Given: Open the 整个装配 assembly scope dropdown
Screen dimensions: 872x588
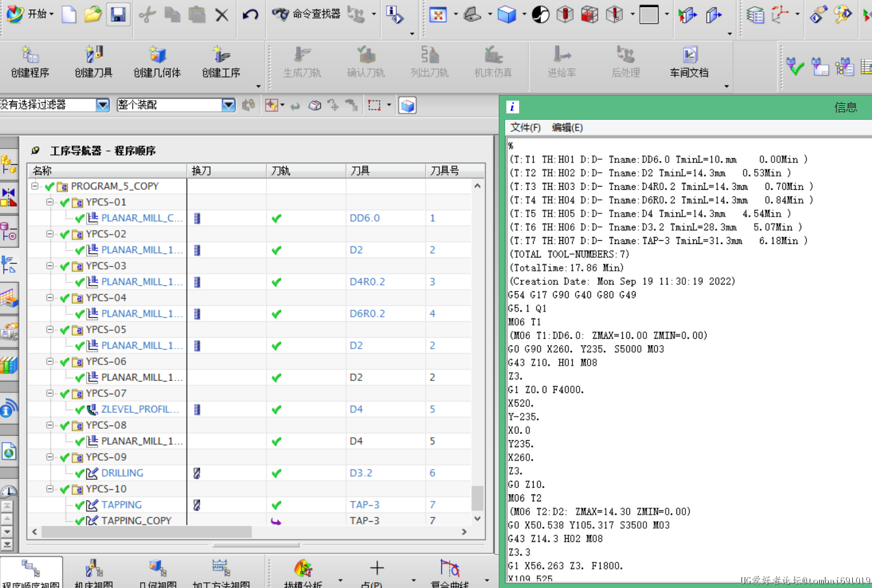Looking at the screenshot, I should point(229,105).
